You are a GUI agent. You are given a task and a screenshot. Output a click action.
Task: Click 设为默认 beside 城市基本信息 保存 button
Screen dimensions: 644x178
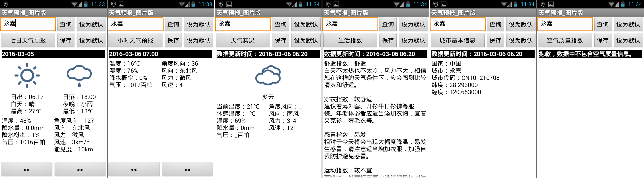click(521, 40)
